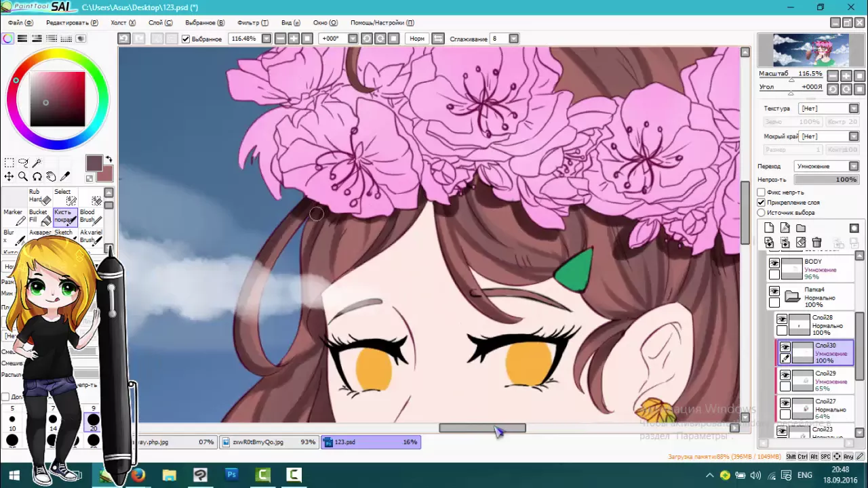868x488 pixels.
Task: Toggle visibility of Слой27
Action: click(785, 403)
